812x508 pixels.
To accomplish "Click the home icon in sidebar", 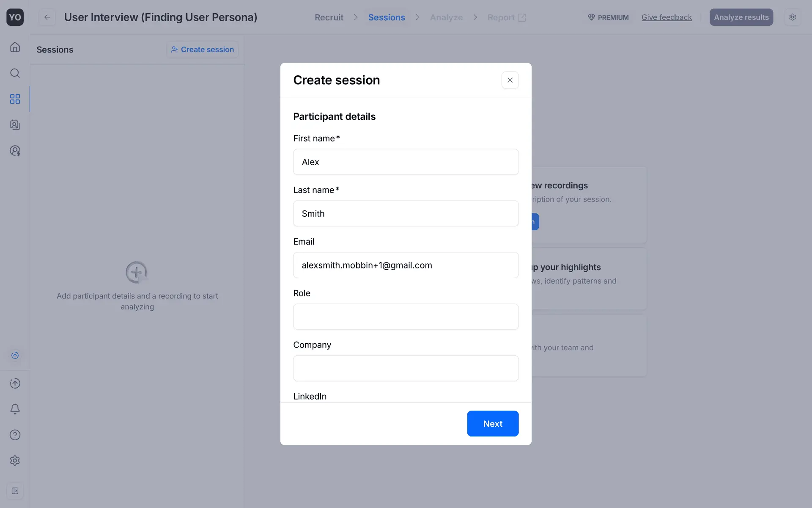I will point(15,47).
